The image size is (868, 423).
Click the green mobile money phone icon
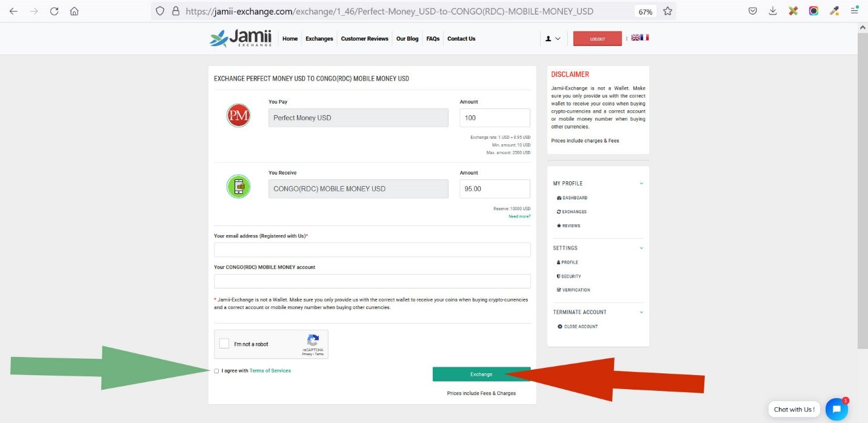(x=238, y=187)
